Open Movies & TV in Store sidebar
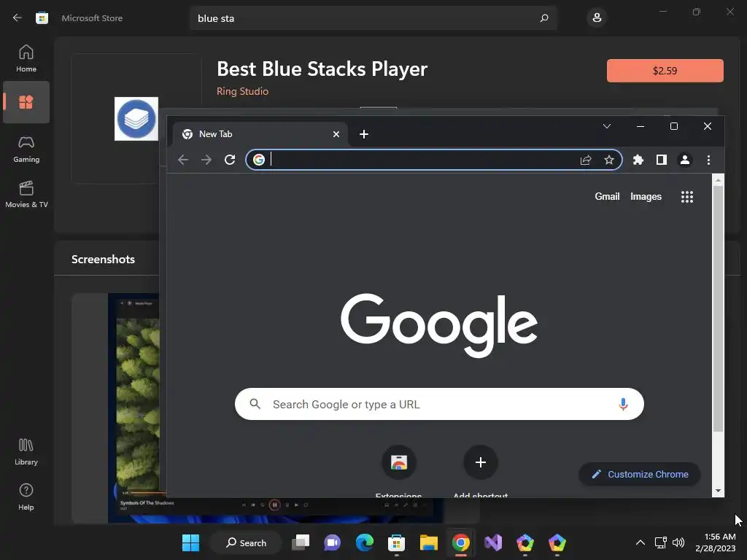The image size is (747, 560). (x=26, y=195)
